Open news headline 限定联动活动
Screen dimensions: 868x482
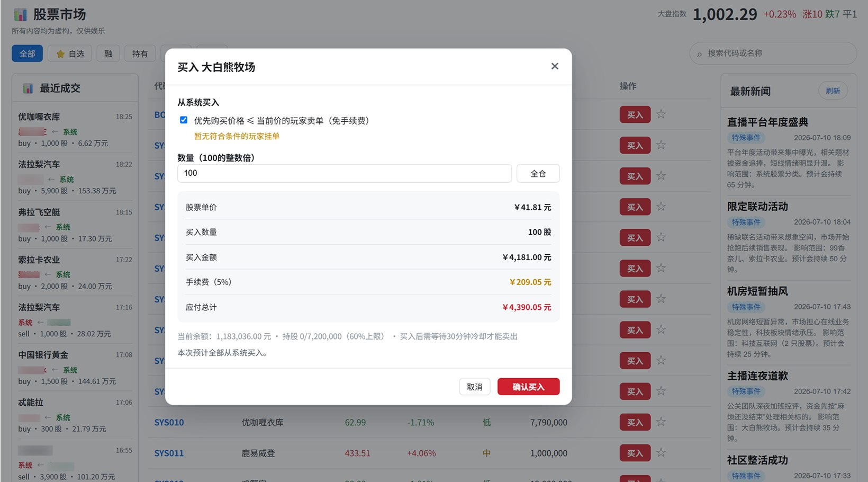pos(757,207)
